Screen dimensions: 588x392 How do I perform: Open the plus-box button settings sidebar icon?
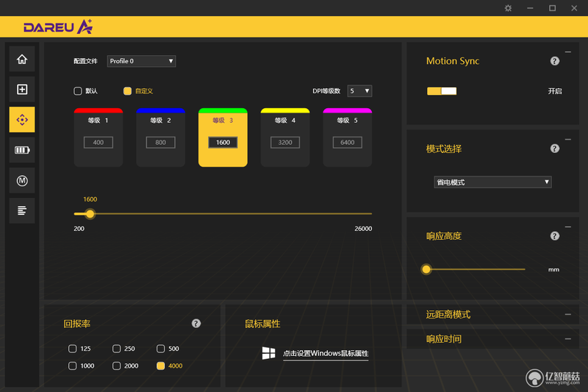pyautogui.click(x=22, y=89)
